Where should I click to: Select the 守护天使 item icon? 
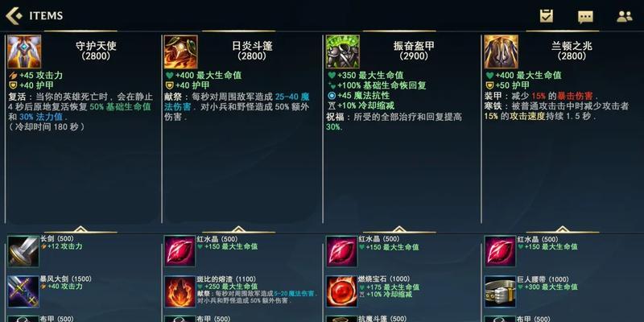pyautogui.click(x=24, y=52)
